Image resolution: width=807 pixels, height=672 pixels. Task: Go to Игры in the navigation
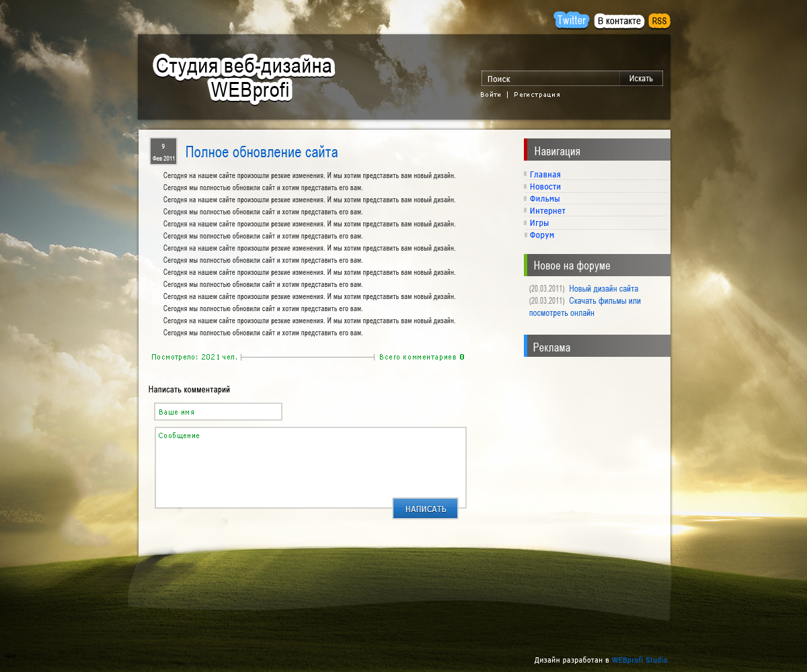(539, 223)
